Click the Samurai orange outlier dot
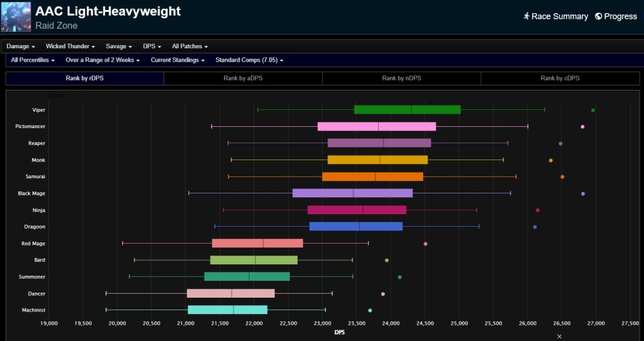Viewport: 644px width, 341px height. point(562,176)
